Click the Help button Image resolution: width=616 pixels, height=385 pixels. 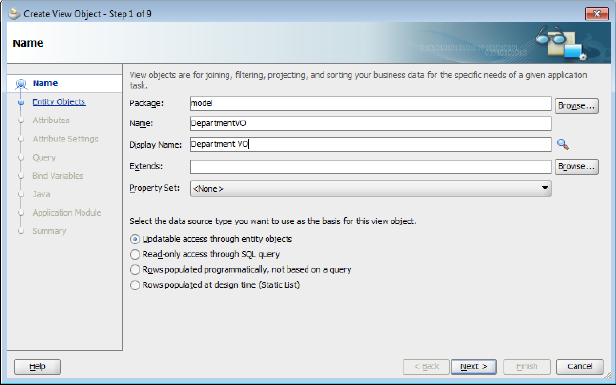tap(37, 367)
